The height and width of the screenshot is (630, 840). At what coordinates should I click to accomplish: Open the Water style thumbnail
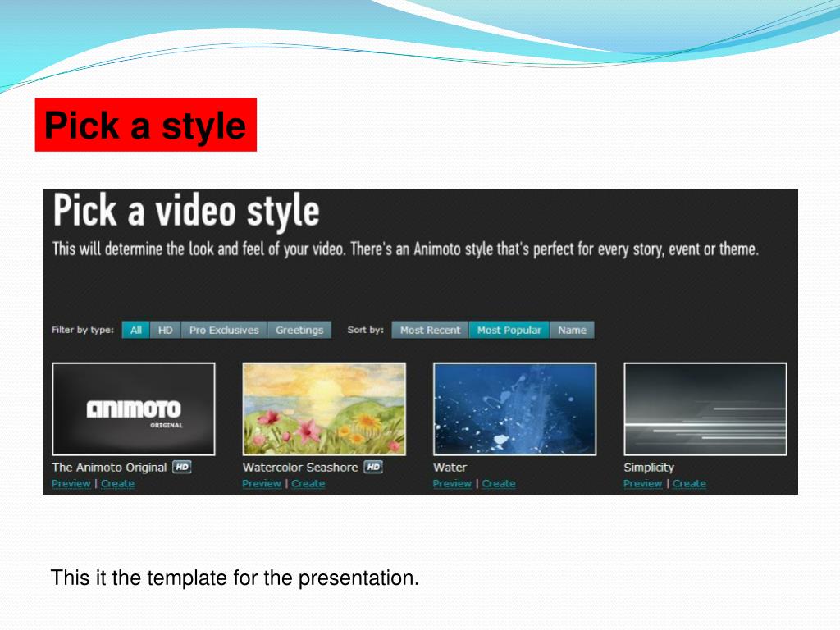[x=515, y=409]
